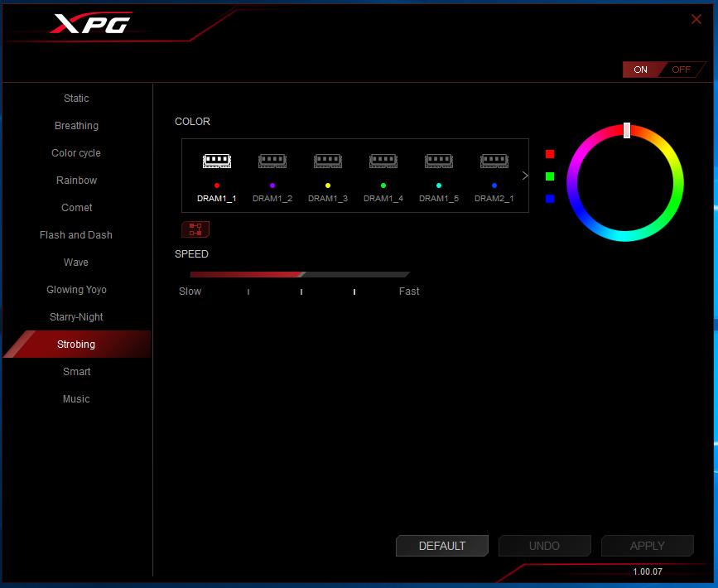Select the DRAM1_3 memory module icon

click(x=328, y=161)
